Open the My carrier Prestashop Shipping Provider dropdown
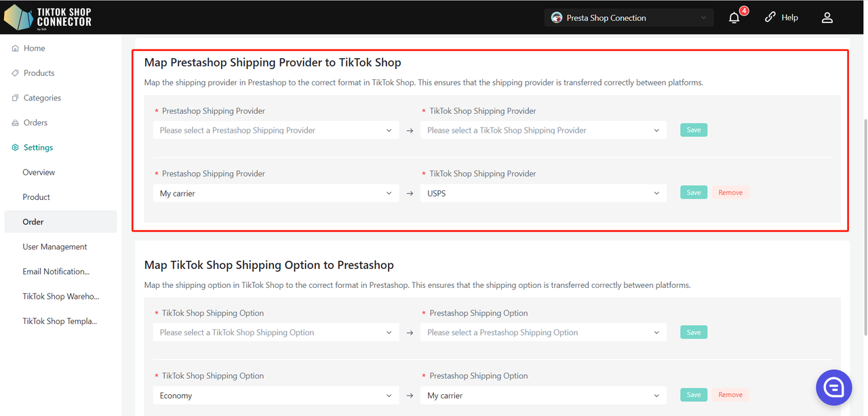Screen dimensions: 868x416 pos(276,193)
